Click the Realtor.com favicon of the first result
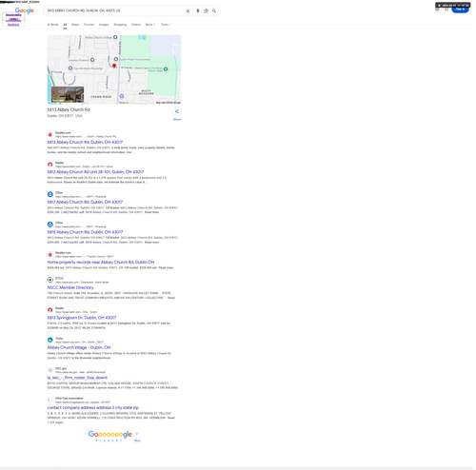 pos(50,134)
